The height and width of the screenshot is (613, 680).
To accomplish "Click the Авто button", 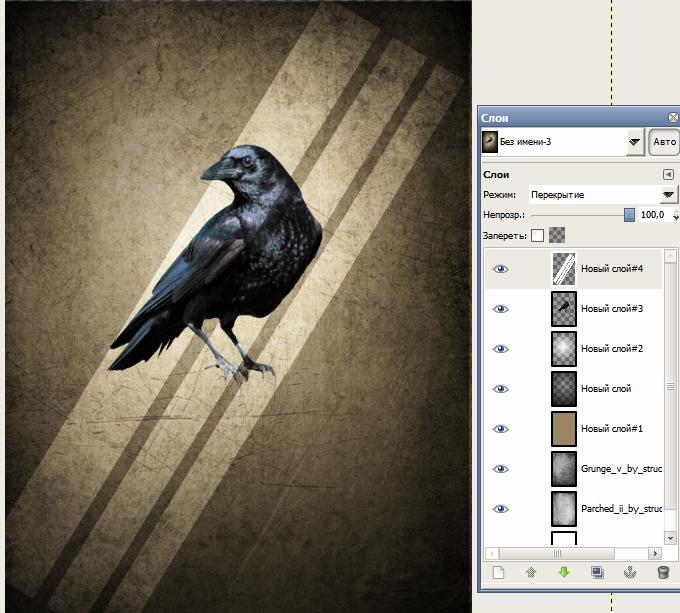I will click(664, 142).
